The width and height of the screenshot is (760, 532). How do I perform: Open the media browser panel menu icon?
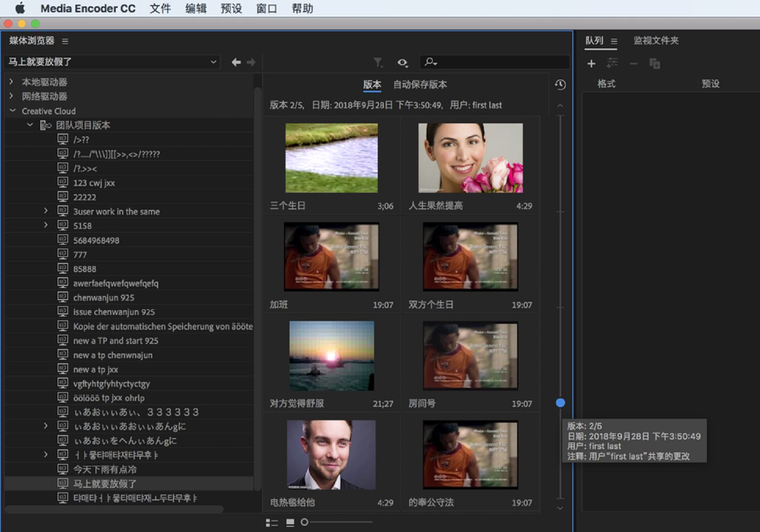click(65, 41)
